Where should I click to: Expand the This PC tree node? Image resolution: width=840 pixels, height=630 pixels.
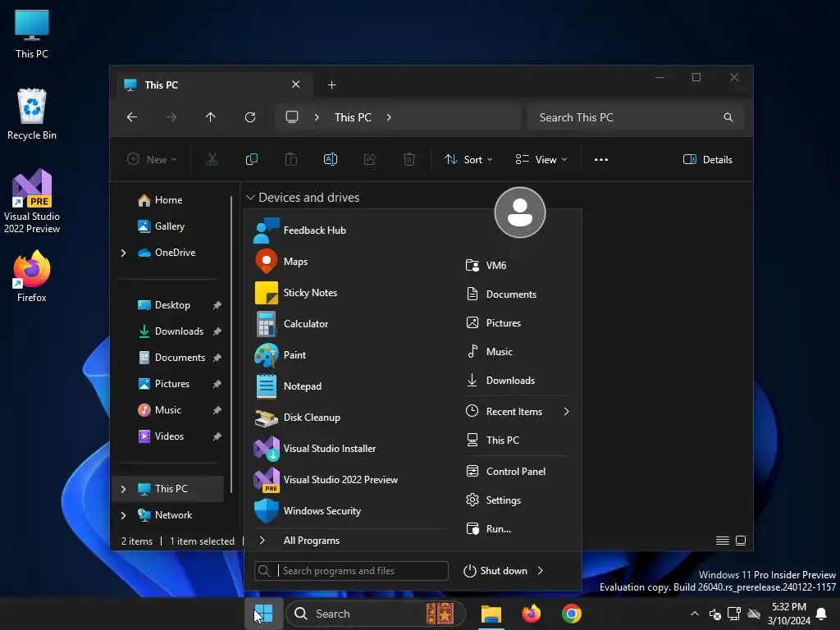click(x=123, y=489)
